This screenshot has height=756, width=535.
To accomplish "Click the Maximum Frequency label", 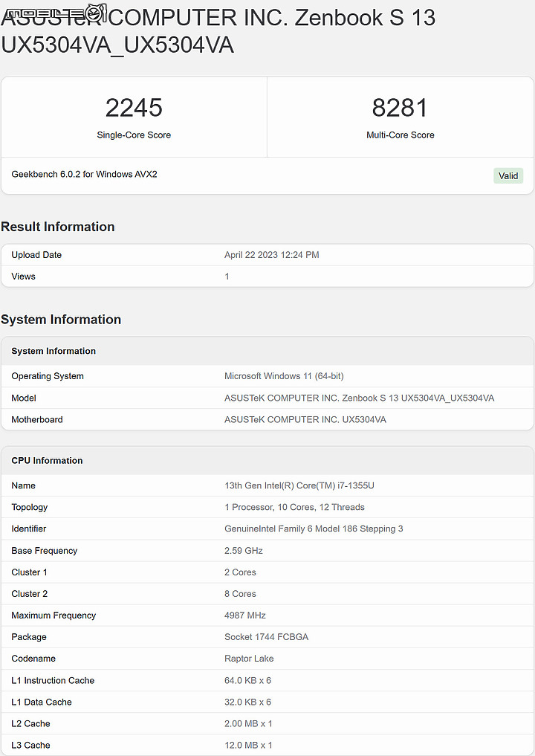I will pos(53,616).
